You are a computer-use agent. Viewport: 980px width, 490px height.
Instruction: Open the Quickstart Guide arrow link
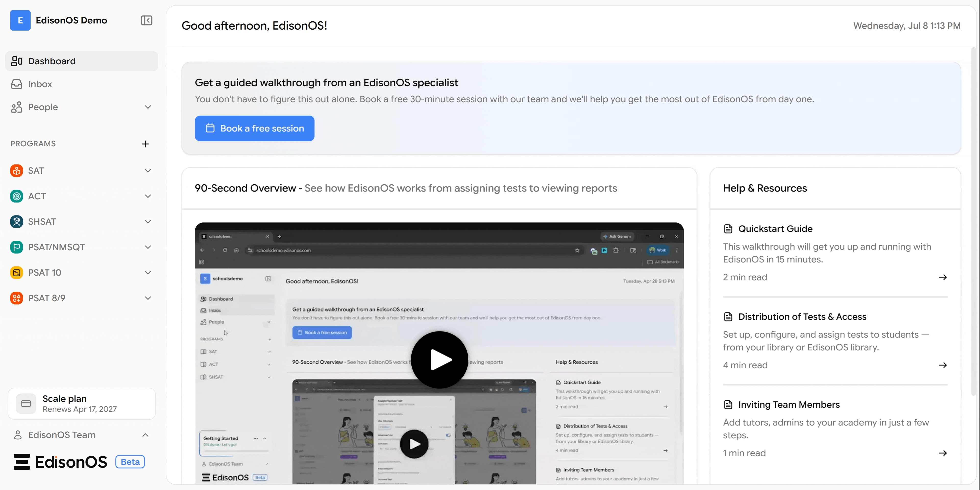click(942, 277)
